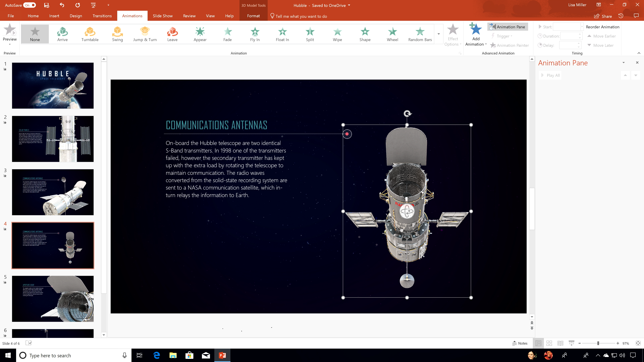
Task: Open the version history clock icon
Action: (x=621, y=16)
